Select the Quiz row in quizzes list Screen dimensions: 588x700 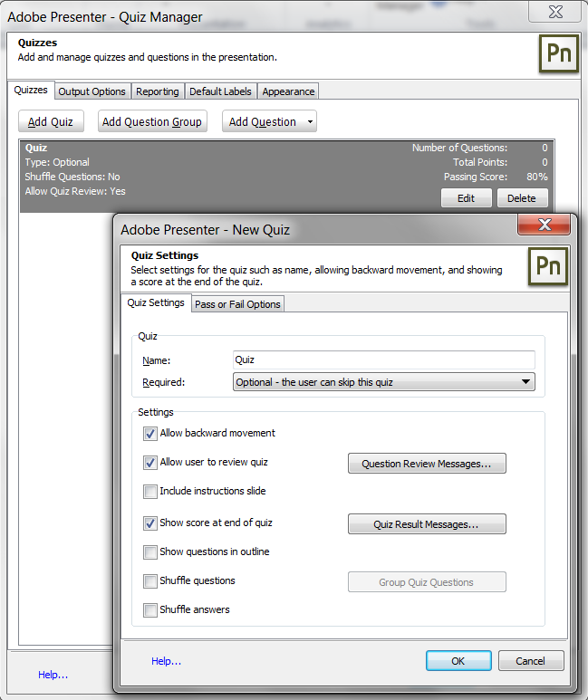(x=287, y=177)
